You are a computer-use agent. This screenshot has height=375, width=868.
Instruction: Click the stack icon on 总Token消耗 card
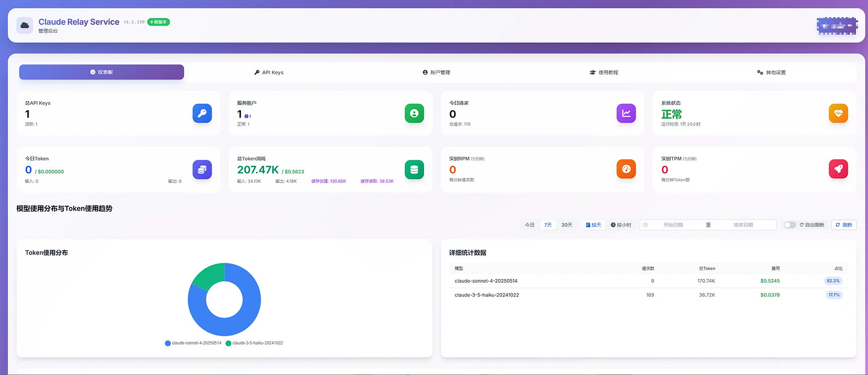[x=414, y=169]
